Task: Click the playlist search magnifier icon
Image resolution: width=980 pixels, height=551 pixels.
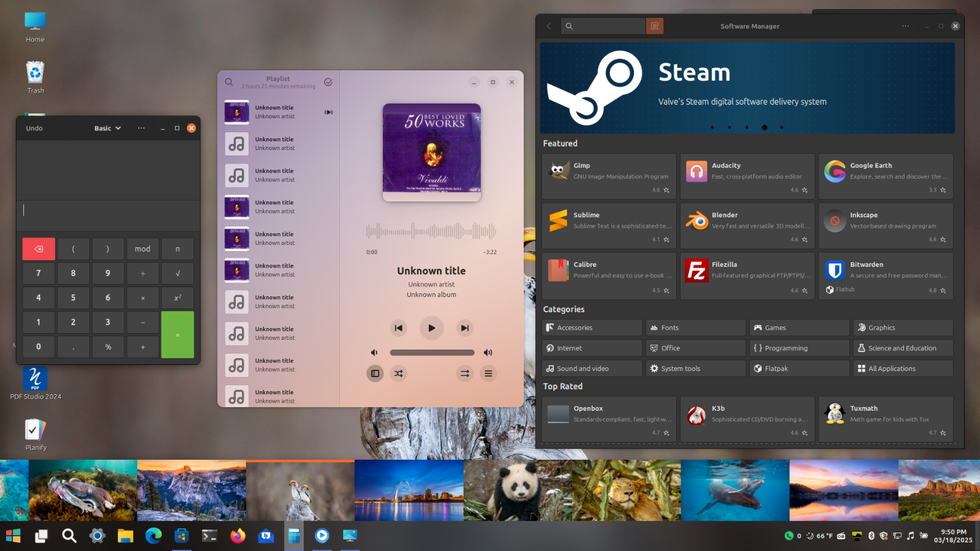Action: 228,82
